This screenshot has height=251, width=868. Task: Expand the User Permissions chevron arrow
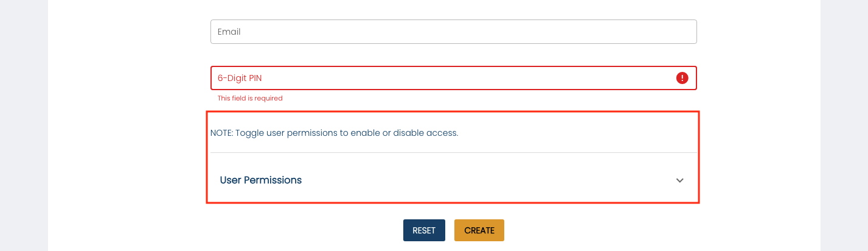tap(680, 180)
